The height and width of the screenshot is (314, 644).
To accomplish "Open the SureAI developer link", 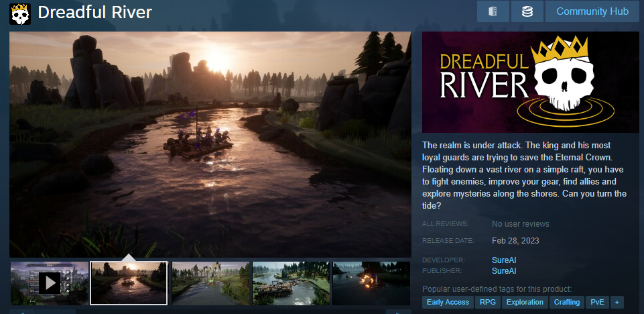I will [504, 260].
